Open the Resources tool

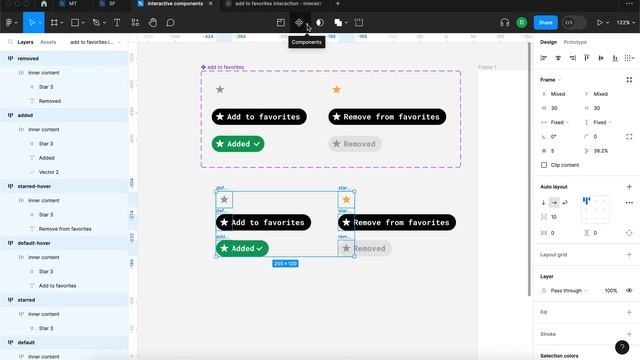(x=135, y=23)
